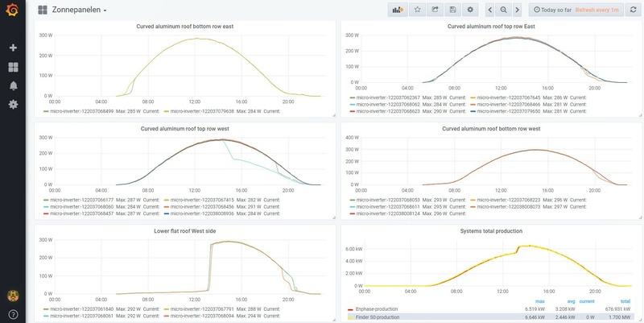Screen dimensions: 644x323
Task: Click legend entry micro-inverter:-122037068061
Action: [x=81, y=316]
